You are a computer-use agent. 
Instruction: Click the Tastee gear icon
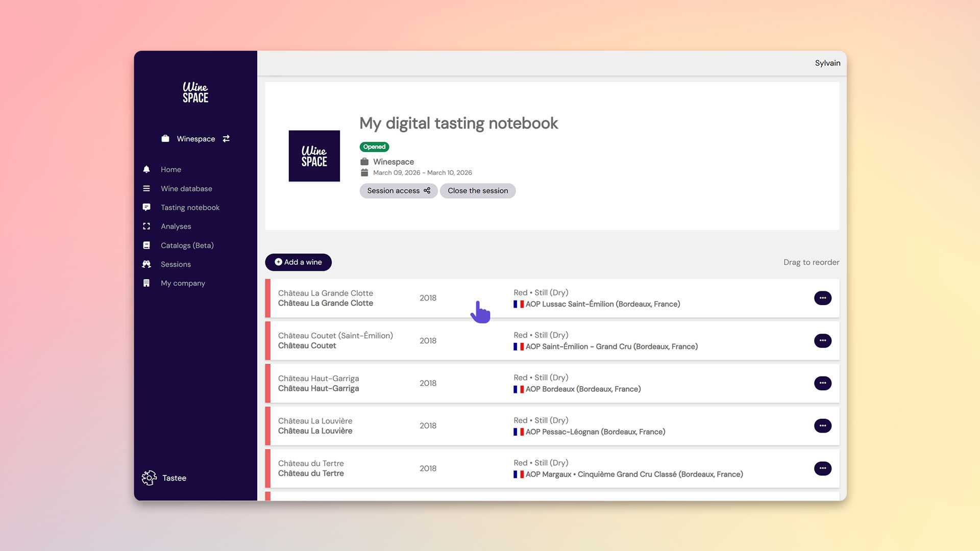[x=149, y=478]
